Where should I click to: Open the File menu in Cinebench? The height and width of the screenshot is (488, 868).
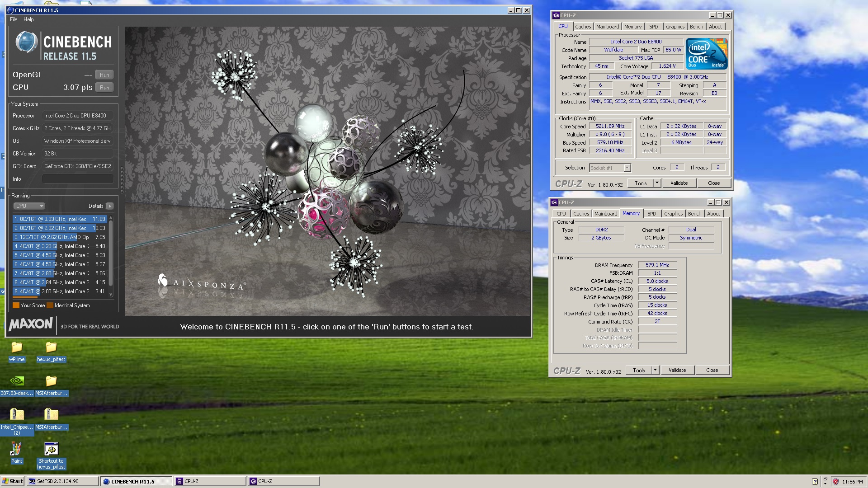coord(14,19)
